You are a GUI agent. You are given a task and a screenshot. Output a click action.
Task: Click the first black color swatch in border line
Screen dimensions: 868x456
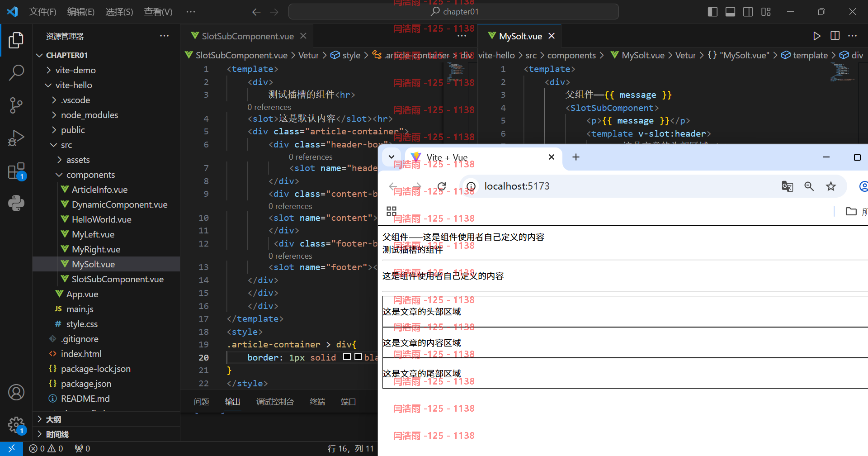[x=347, y=356]
